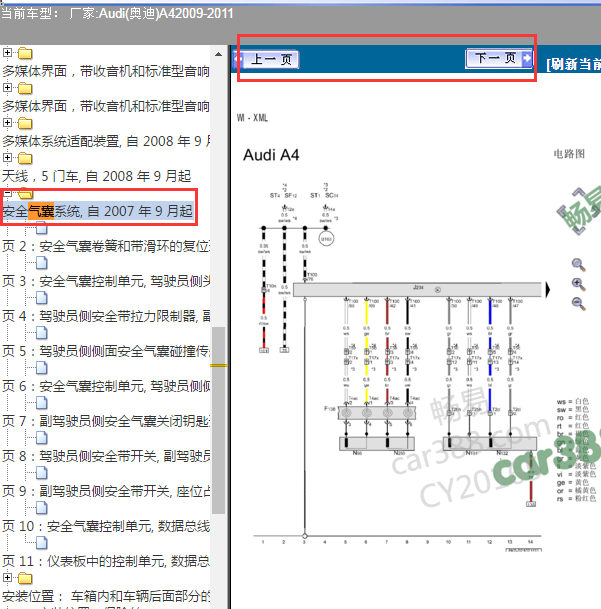Select 天线, 5 门车, 自 2008 年 9 月起
This screenshot has height=609, width=601.
(x=97, y=176)
